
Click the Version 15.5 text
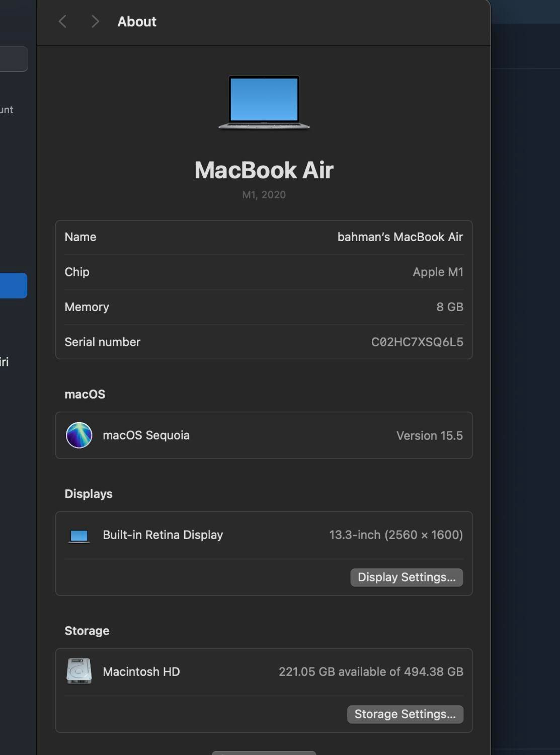tap(429, 436)
